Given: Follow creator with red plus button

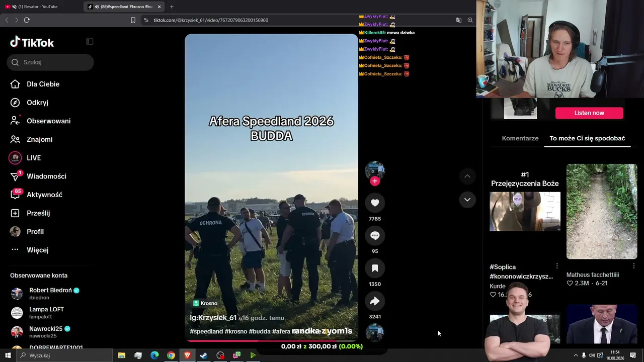Looking at the screenshot, I should point(375,181).
